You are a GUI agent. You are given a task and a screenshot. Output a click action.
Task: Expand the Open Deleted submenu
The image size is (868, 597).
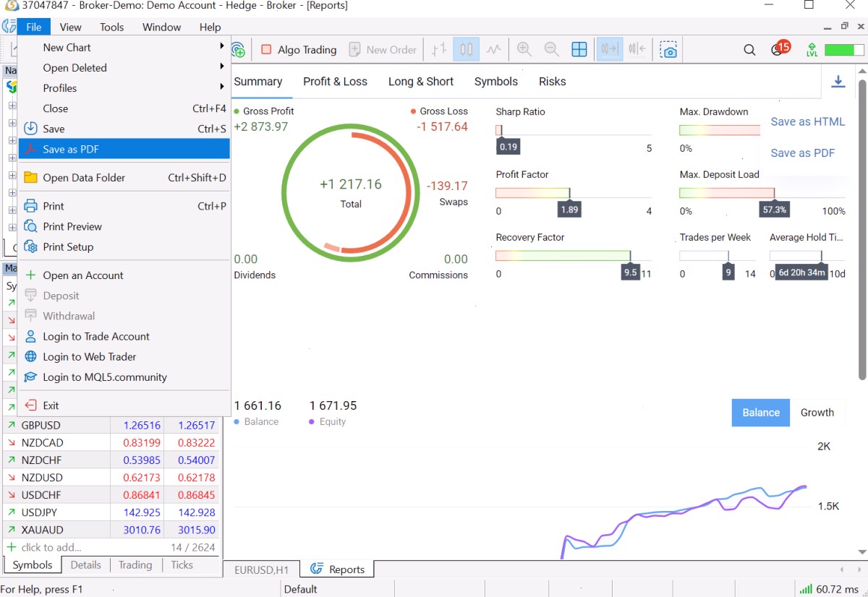pyautogui.click(x=124, y=67)
